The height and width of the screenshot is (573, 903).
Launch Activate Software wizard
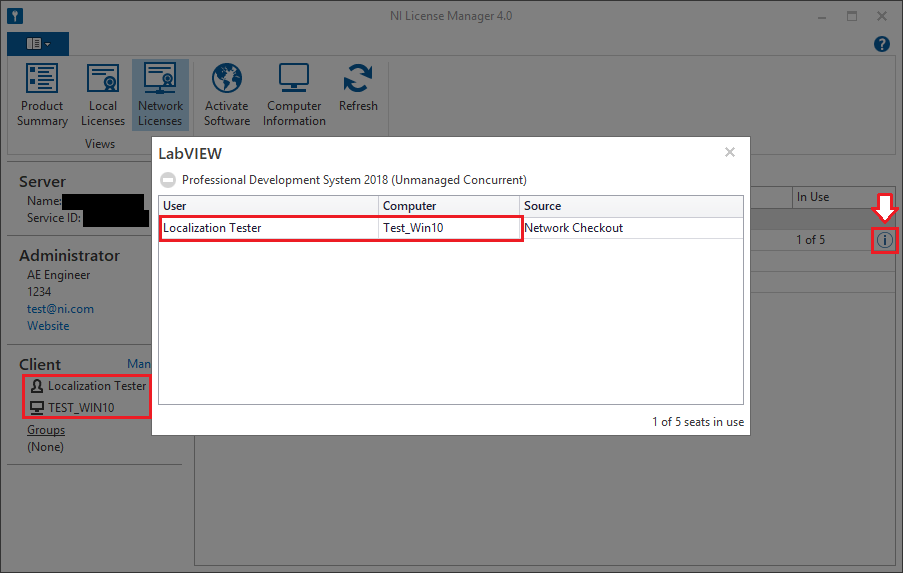(x=227, y=95)
